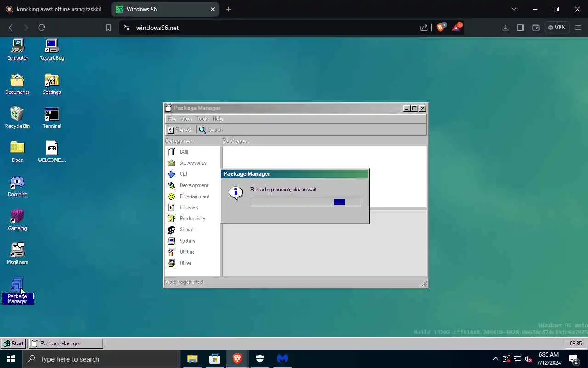Screen dimensions: 588x368
Task: Open the Help menu in Package Manager
Action: pyautogui.click(x=218, y=119)
